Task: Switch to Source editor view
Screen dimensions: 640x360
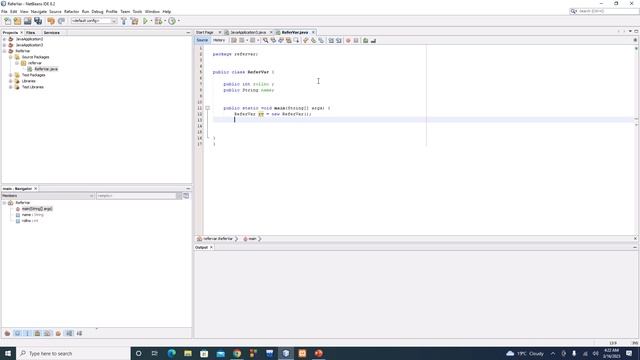Action: [x=202, y=40]
